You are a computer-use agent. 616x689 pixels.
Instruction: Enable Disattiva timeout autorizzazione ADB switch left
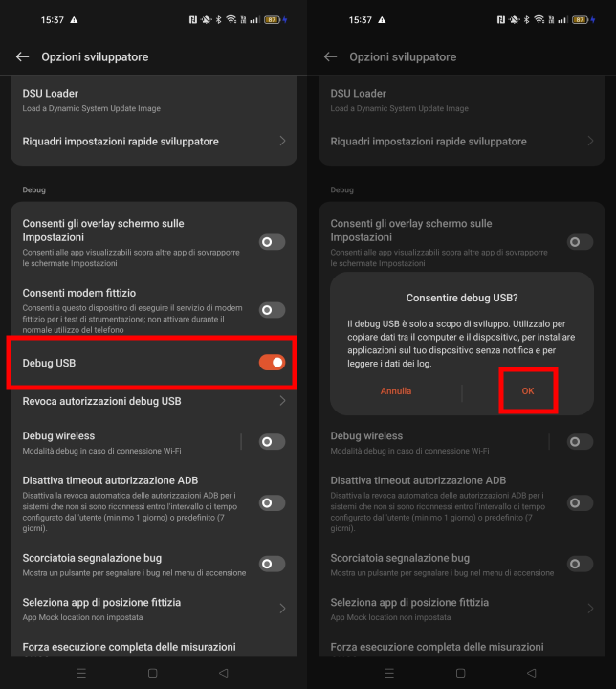pos(272,502)
